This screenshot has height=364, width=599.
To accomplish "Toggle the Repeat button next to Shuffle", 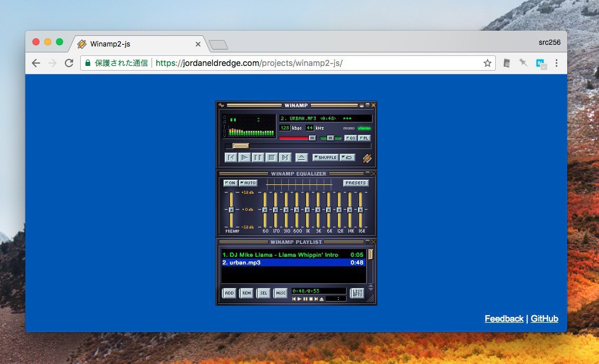I will coord(348,157).
